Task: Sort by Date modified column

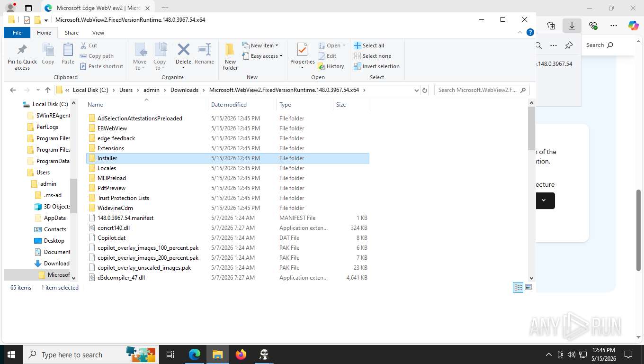Action: pyautogui.click(x=242, y=105)
